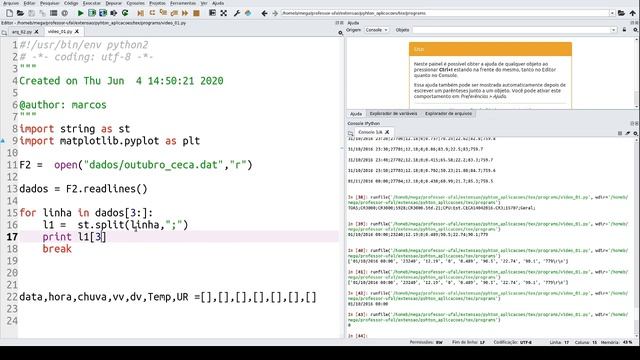Interrupt kernel stop square in console
Viewport: 640px width, 360px height.
(x=620, y=133)
